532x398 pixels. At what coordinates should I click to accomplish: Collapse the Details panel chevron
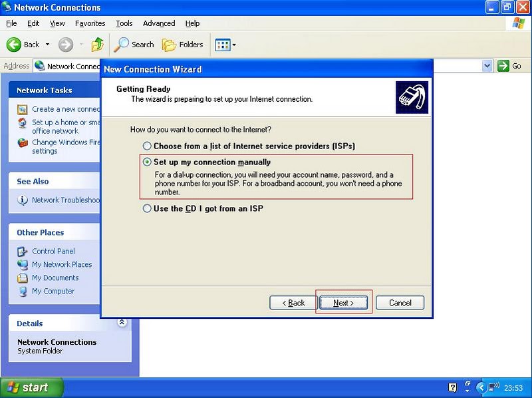click(122, 323)
